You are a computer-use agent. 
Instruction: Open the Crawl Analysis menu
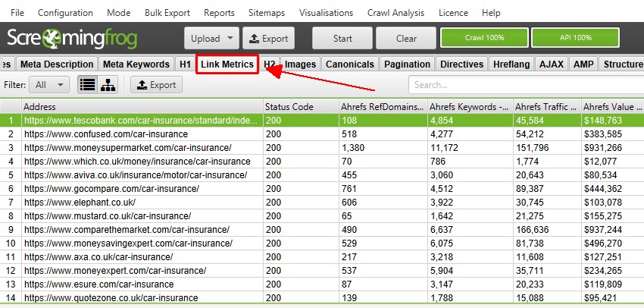(396, 13)
